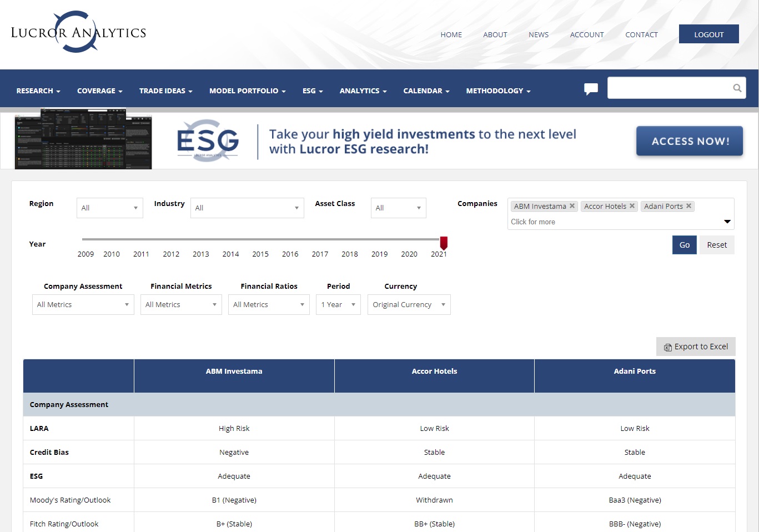Click the 2012 year label

[171, 254]
